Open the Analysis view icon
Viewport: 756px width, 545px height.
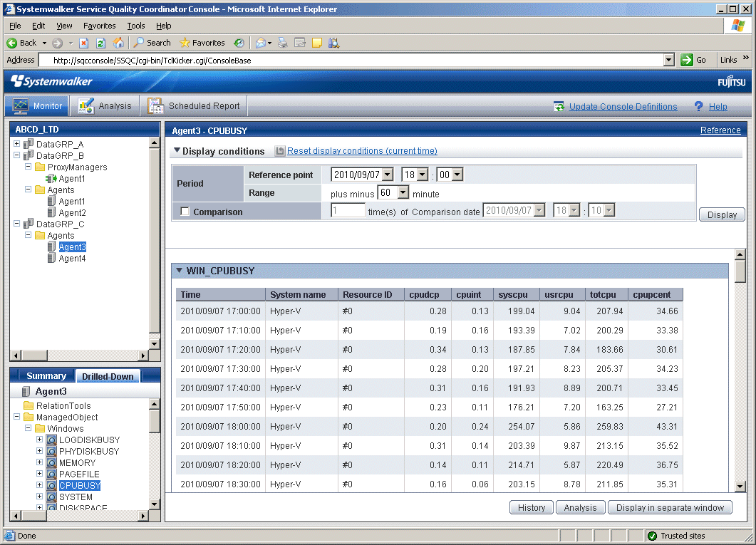pos(86,106)
